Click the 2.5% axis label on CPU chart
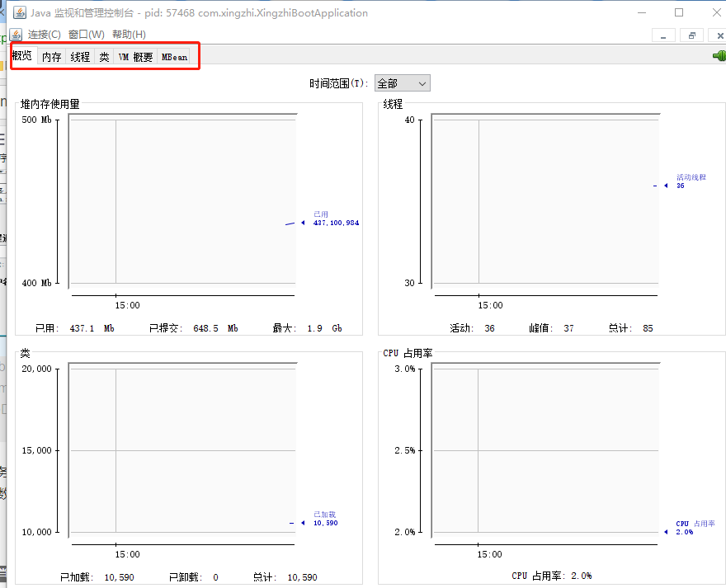 pyautogui.click(x=405, y=450)
